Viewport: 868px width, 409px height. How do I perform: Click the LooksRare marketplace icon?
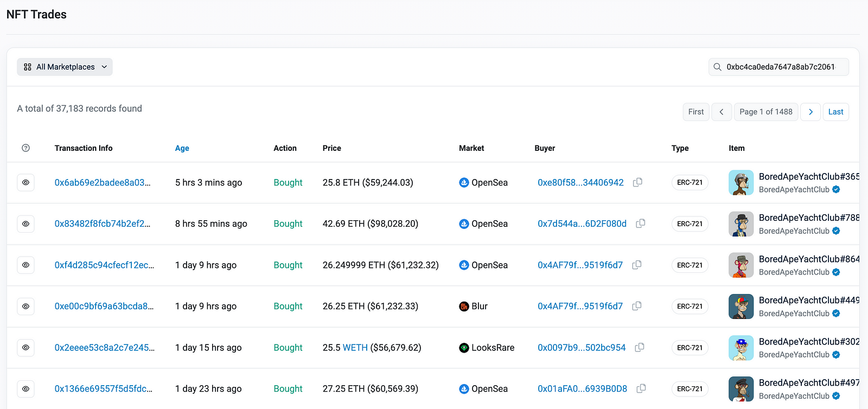(x=464, y=348)
